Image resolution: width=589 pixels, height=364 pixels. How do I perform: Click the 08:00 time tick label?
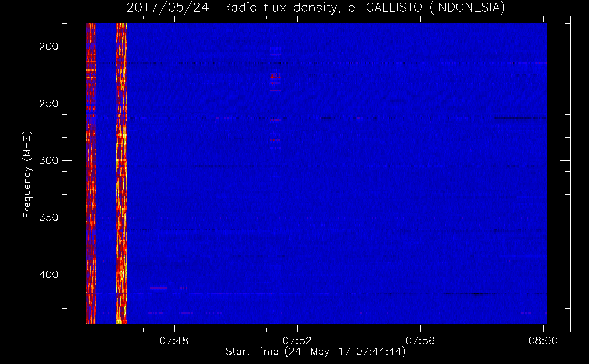coord(543,341)
